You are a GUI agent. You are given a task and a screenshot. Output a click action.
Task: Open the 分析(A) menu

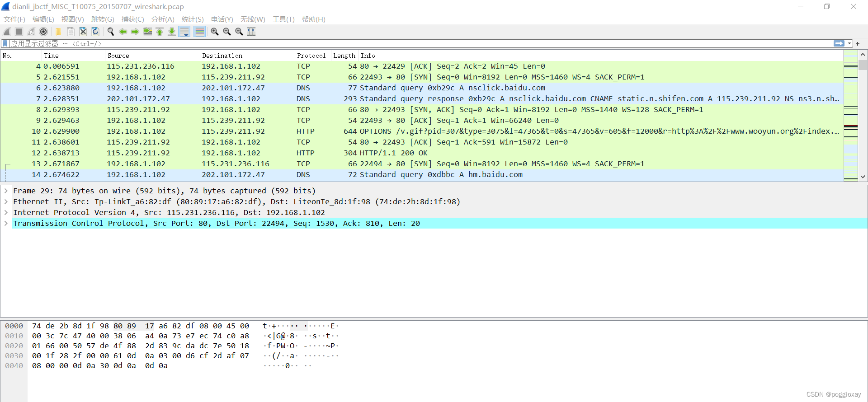(163, 19)
